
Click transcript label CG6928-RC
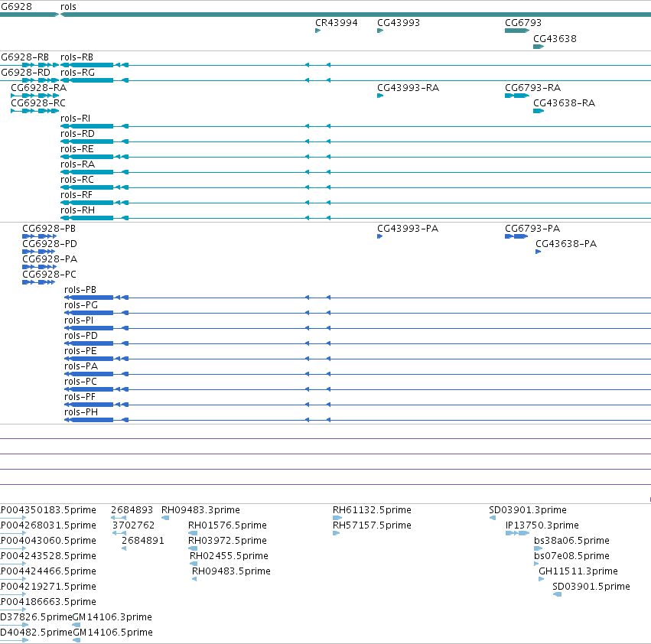pyautogui.click(x=38, y=103)
